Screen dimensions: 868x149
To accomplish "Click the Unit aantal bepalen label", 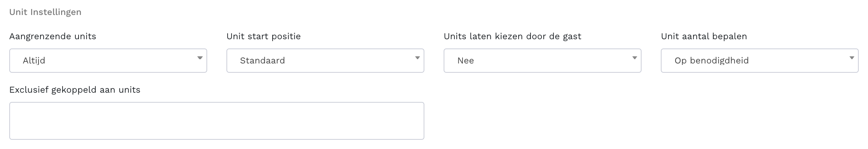I will 704,36.
